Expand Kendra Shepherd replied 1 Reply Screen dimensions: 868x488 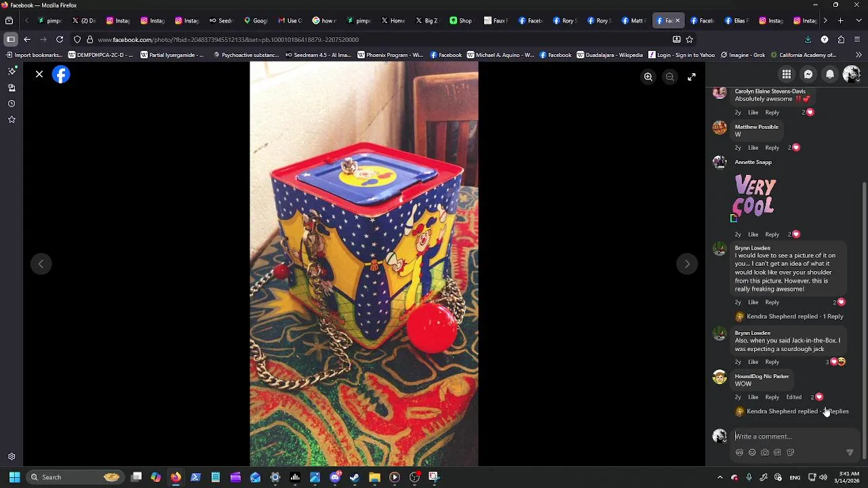pyautogui.click(x=795, y=317)
